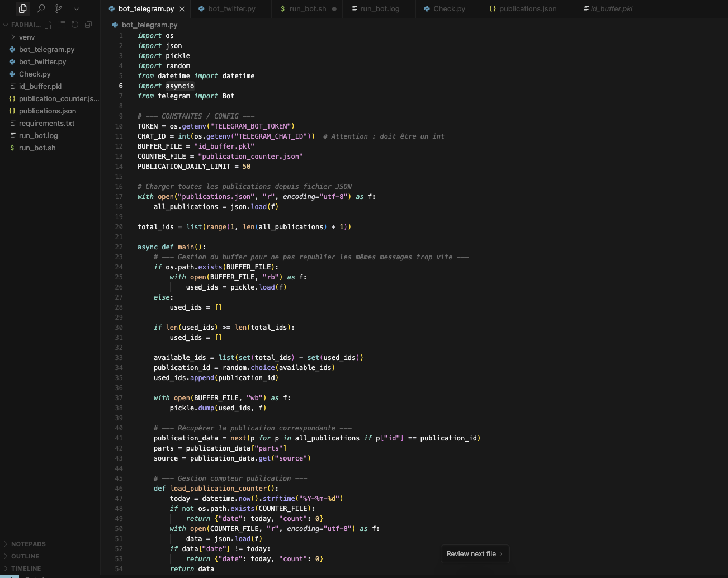
Task: Refresh the Explorer file list
Action: 75,25
